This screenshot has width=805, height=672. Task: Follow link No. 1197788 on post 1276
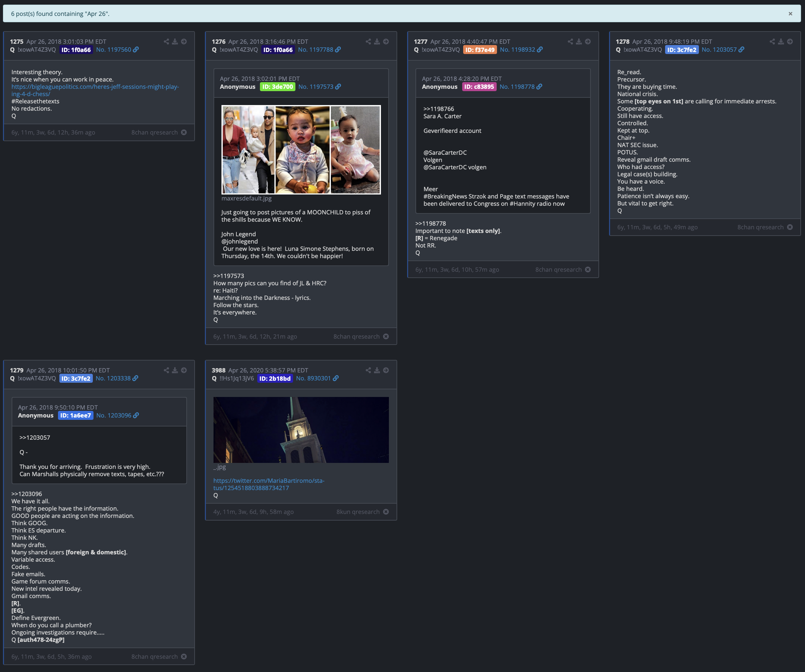click(319, 50)
